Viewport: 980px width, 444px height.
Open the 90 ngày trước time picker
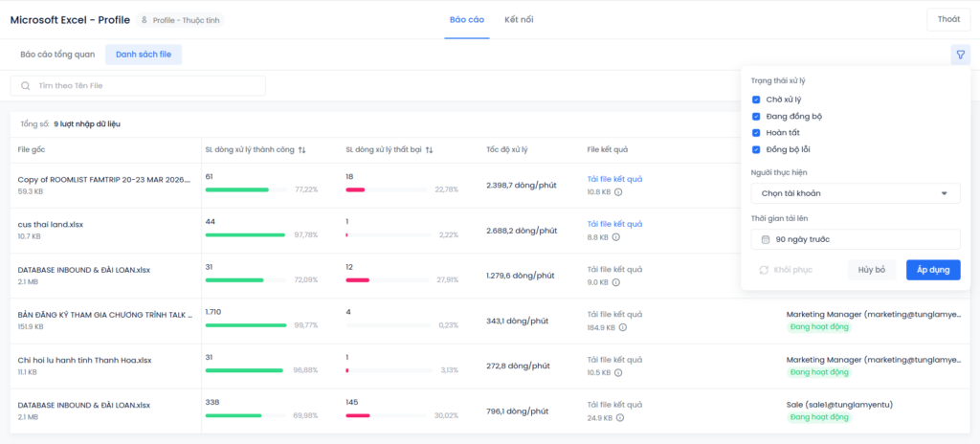click(855, 239)
